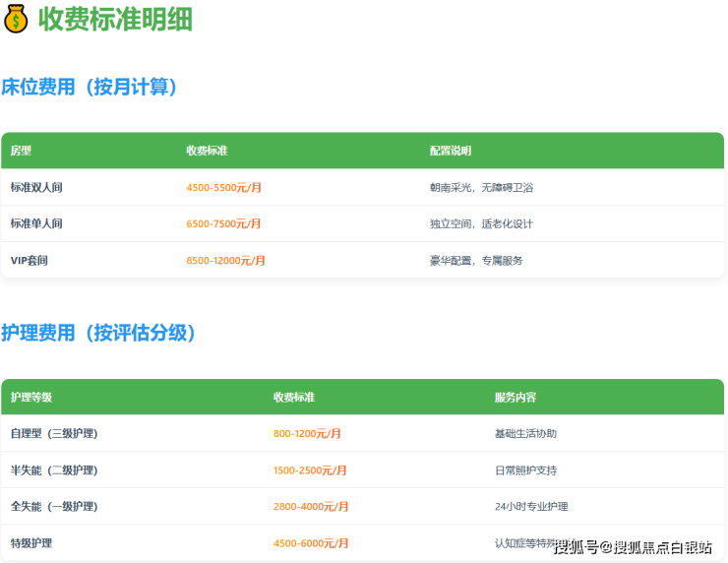The width and height of the screenshot is (728, 563).
Task: Select the 标准双人间 row label
Action: coord(36,187)
